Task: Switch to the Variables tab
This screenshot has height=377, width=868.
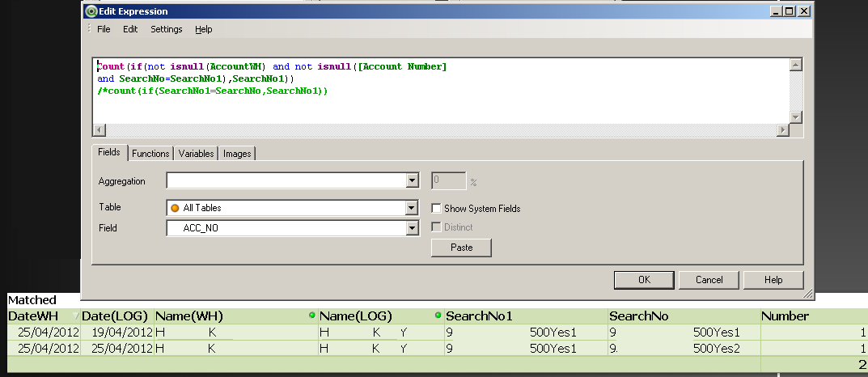Action: (x=196, y=154)
